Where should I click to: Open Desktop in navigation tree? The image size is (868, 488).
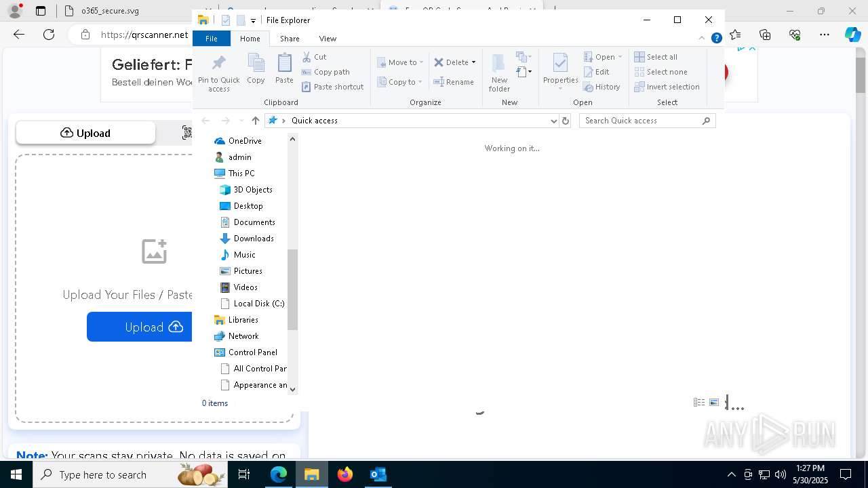(x=241, y=206)
